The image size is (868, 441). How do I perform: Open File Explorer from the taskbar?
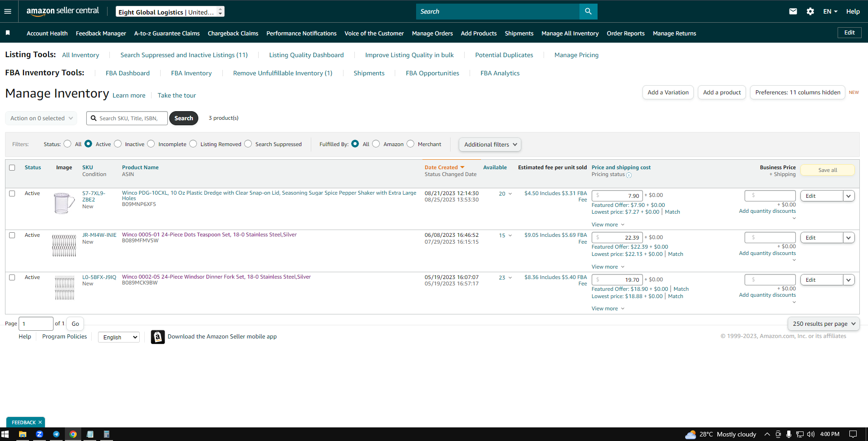coord(22,434)
